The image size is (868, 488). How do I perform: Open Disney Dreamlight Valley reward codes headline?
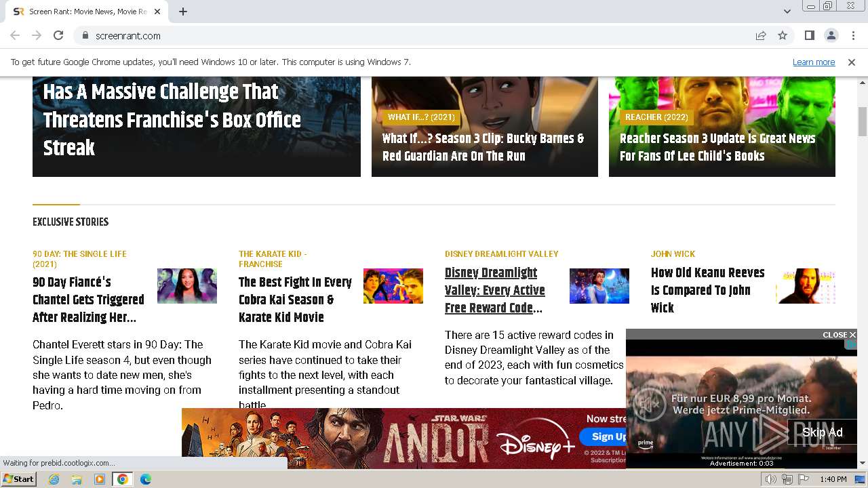(495, 290)
